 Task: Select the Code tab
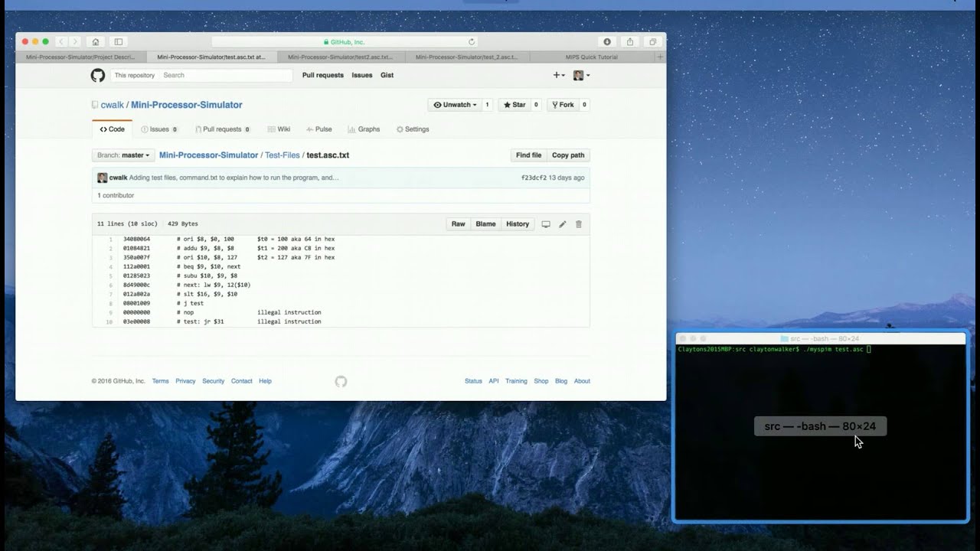[112, 129]
